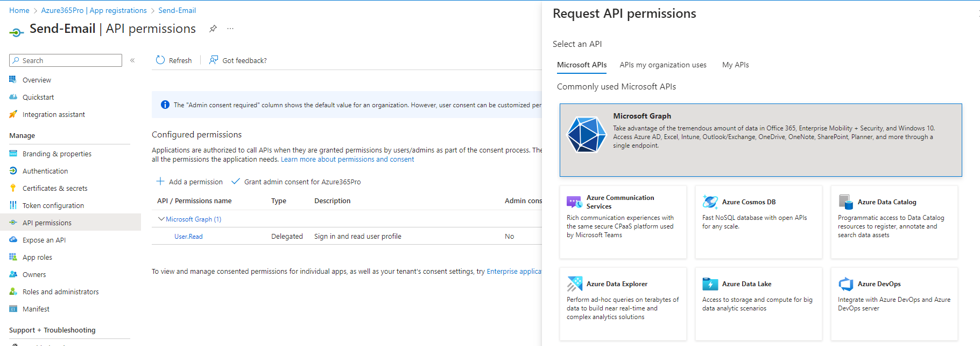
Task: Click the Quickstart cloud icon
Action: 13,97
